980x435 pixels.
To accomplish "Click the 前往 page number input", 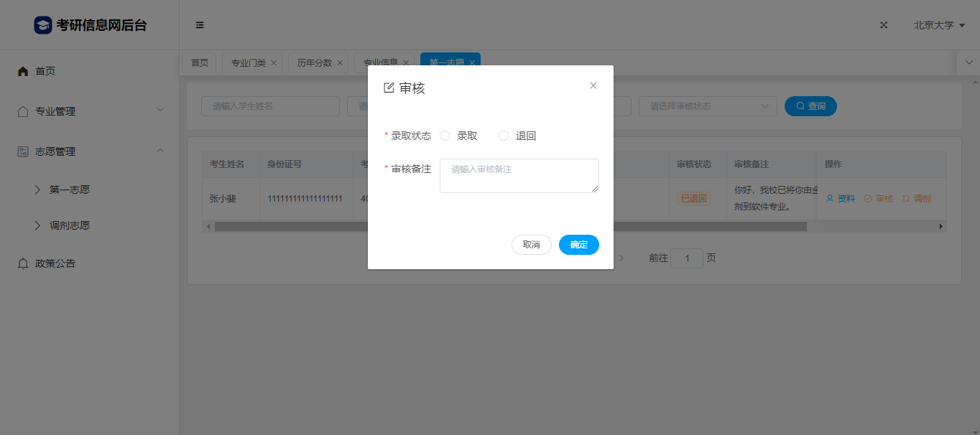I will [x=687, y=258].
